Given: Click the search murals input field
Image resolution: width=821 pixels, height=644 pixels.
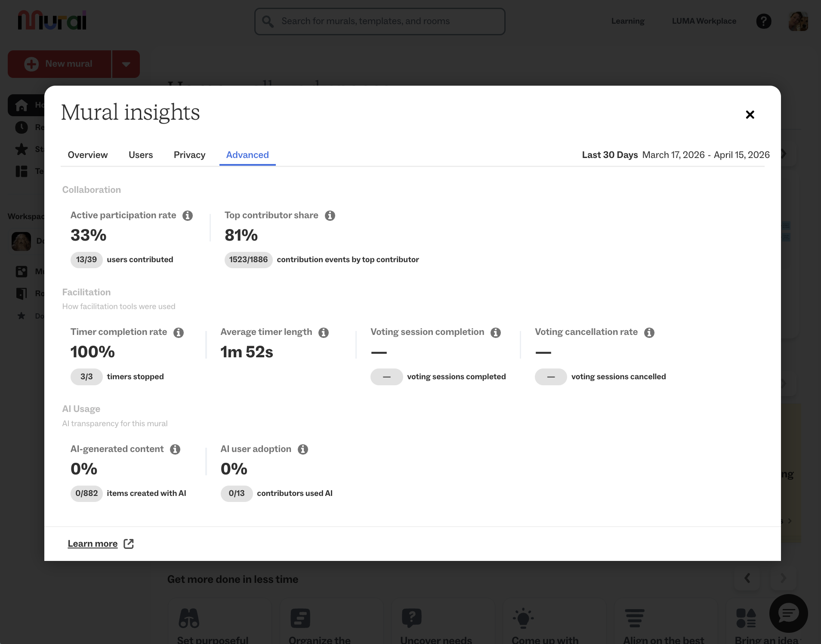Looking at the screenshot, I should tap(380, 22).
